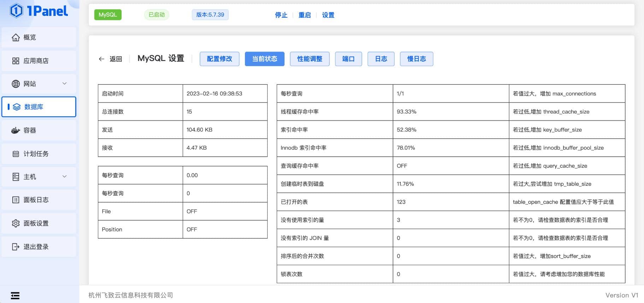Click the back arrow next to 返回
The image size is (644, 303).
click(x=101, y=59)
